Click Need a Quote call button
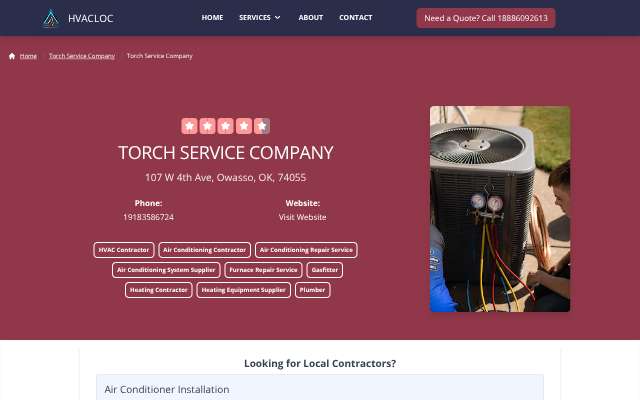 tap(486, 18)
